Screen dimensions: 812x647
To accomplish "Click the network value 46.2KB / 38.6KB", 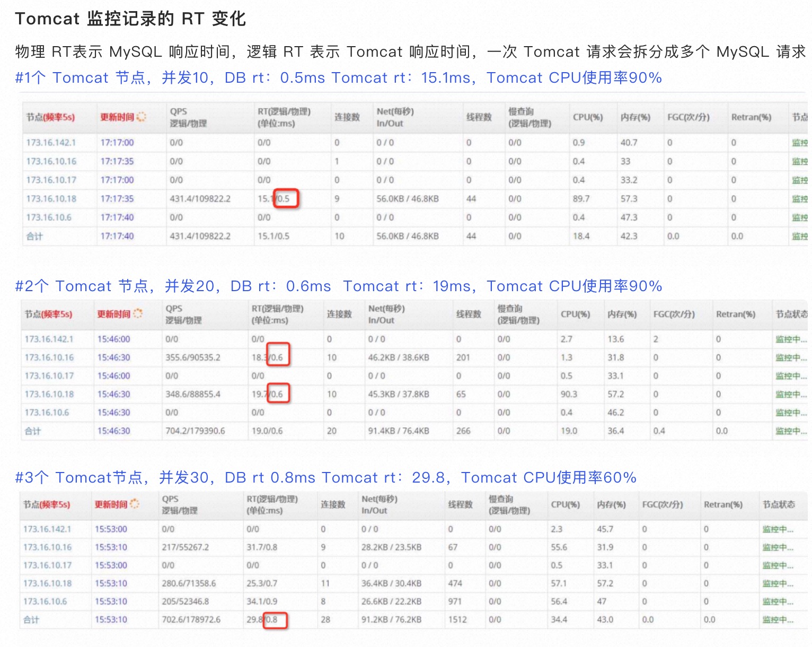I will (x=399, y=357).
